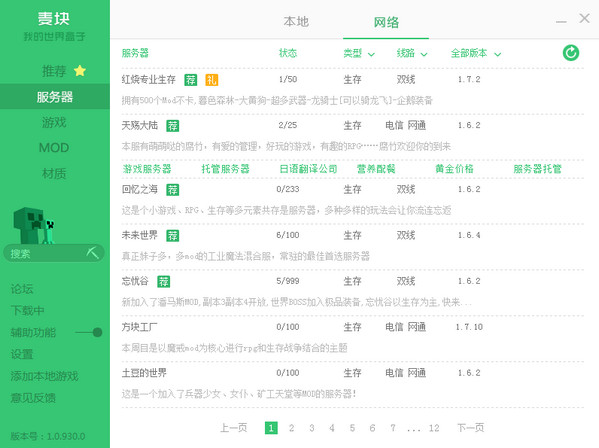Click the 游戏服务器 ad link
Viewport: 599px width, 448px height.
[147, 169]
